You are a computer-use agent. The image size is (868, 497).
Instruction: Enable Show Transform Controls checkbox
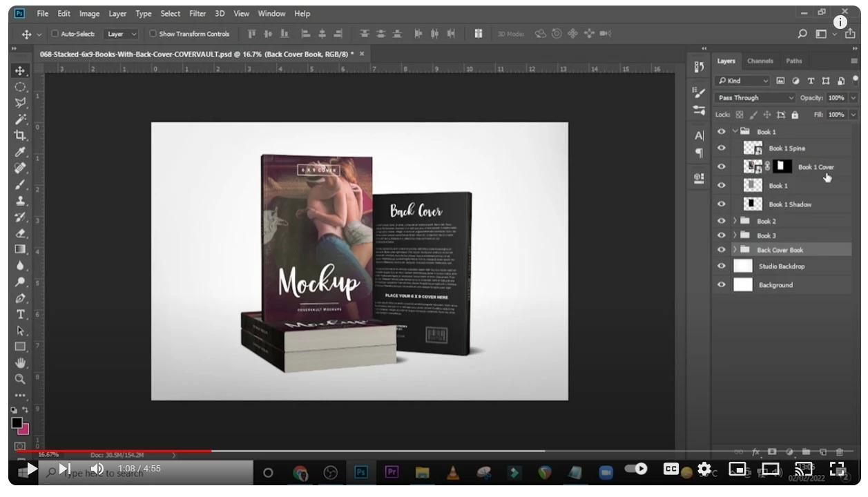coord(153,34)
